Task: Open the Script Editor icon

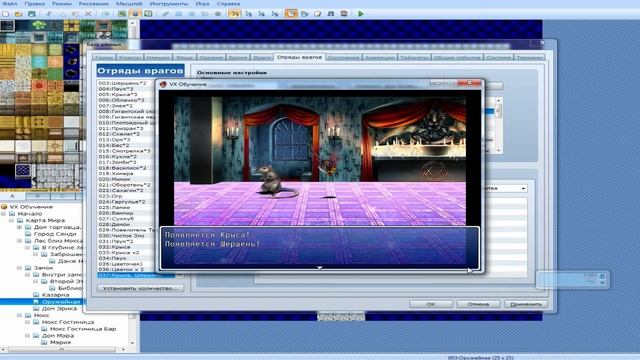Action: click(318, 13)
